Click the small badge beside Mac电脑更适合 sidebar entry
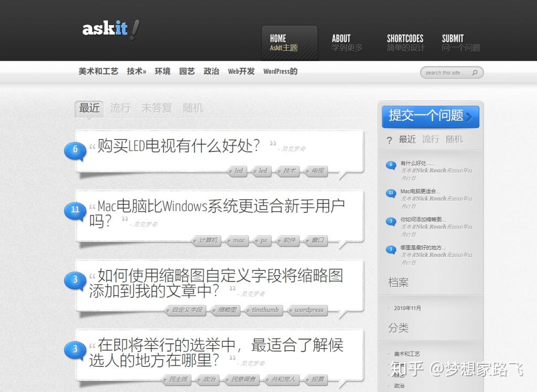 point(390,193)
